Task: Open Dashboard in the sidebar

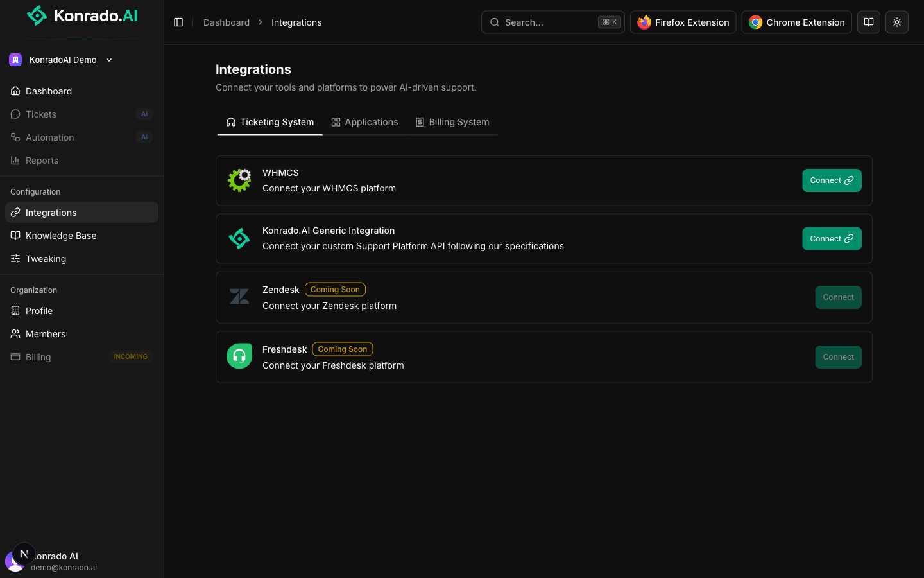Action: coord(81,91)
